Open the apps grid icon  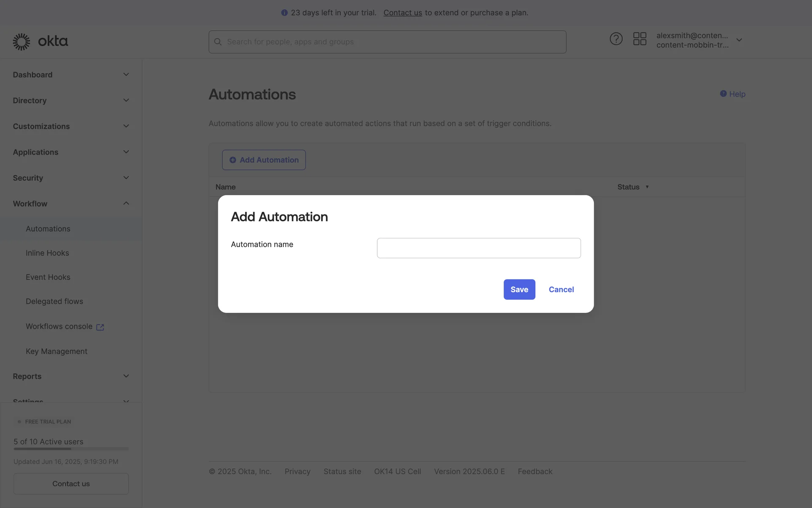639,39
